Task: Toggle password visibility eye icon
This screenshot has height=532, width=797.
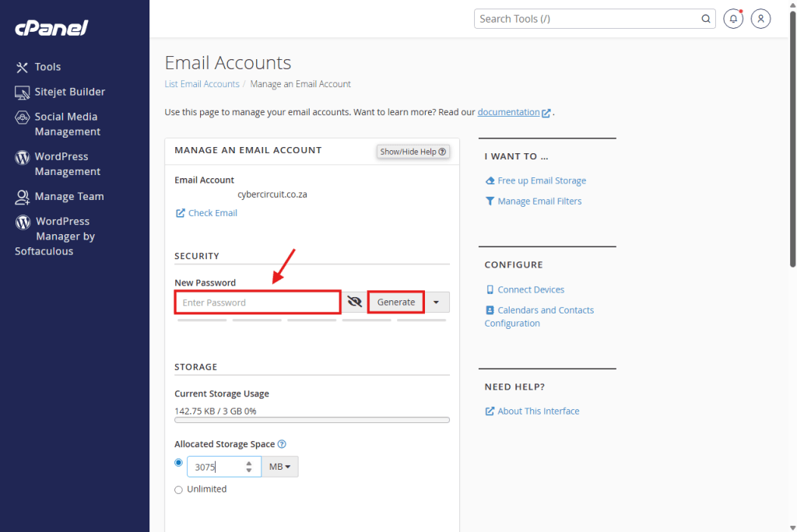Action: [355, 302]
